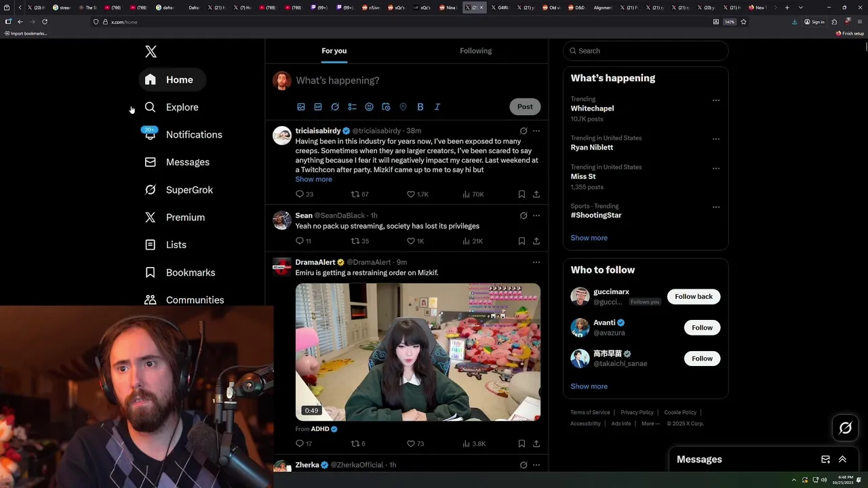
Task: Show more of triciaisabirdy post
Action: pyautogui.click(x=313, y=180)
